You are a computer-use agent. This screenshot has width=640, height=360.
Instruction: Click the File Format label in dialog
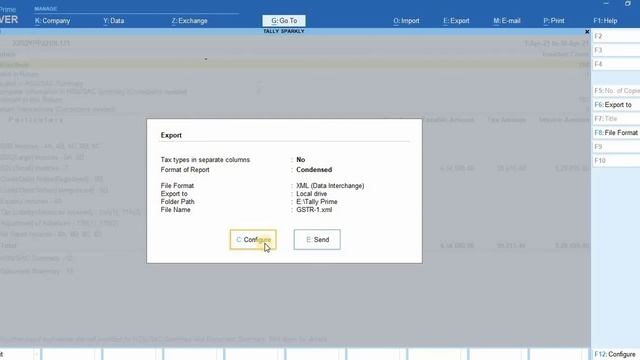click(x=177, y=186)
